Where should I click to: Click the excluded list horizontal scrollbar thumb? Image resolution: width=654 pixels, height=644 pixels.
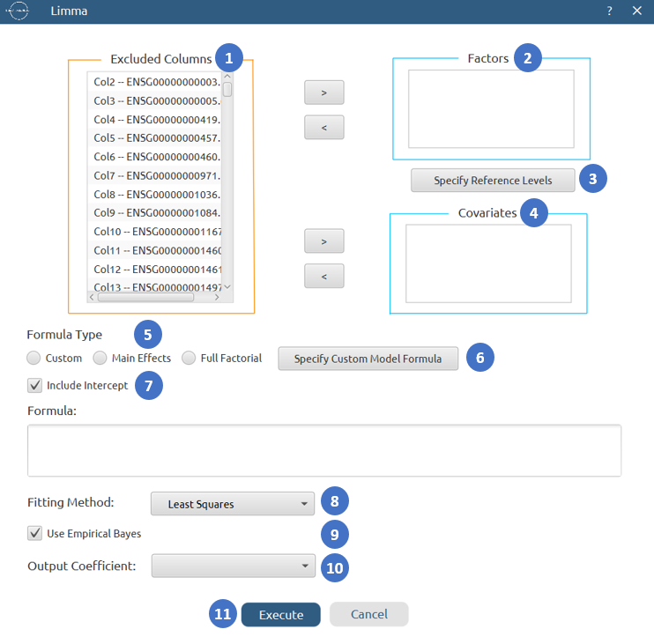click(x=145, y=297)
